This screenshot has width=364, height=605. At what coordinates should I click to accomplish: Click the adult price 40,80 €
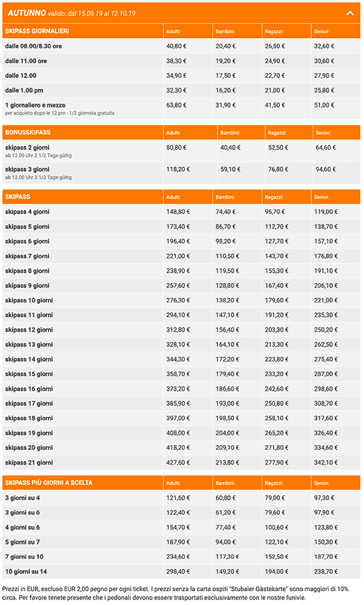(x=176, y=46)
